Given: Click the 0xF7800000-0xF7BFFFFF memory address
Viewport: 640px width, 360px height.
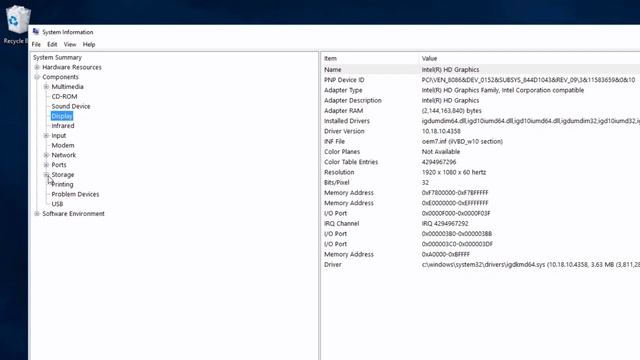Looking at the screenshot, I should coord(455,193).
